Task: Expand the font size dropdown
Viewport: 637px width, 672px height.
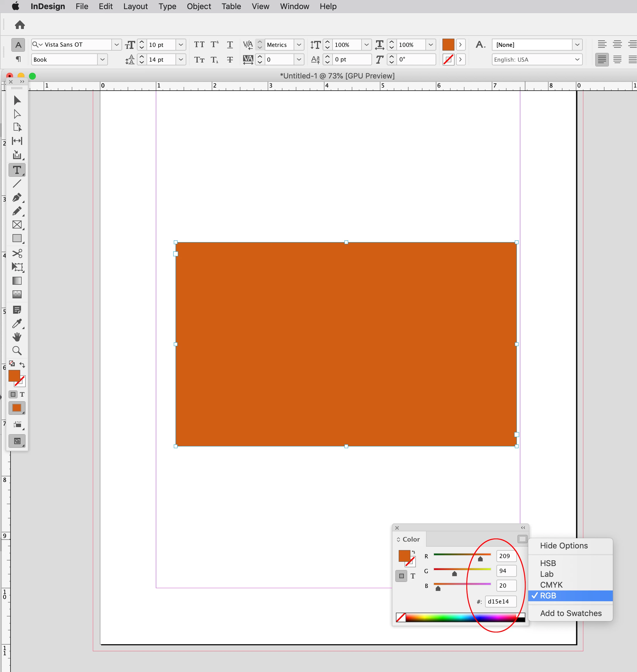Action: pyautogui.click(x=181, y=45)
